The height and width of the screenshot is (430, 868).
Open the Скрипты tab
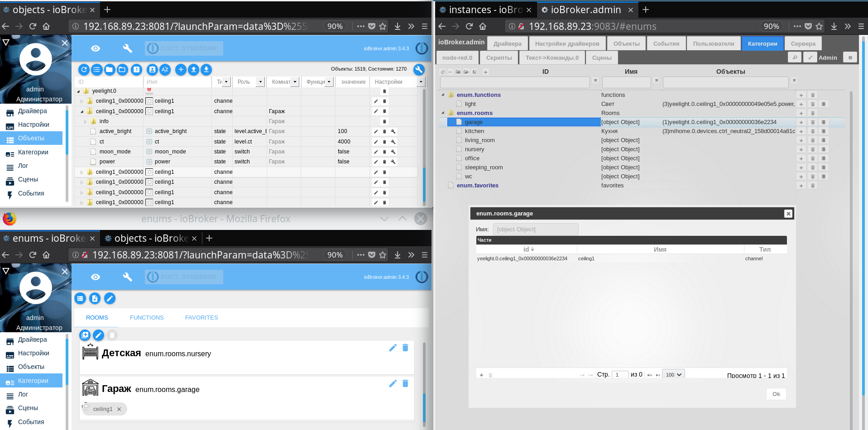pos(499,57)
